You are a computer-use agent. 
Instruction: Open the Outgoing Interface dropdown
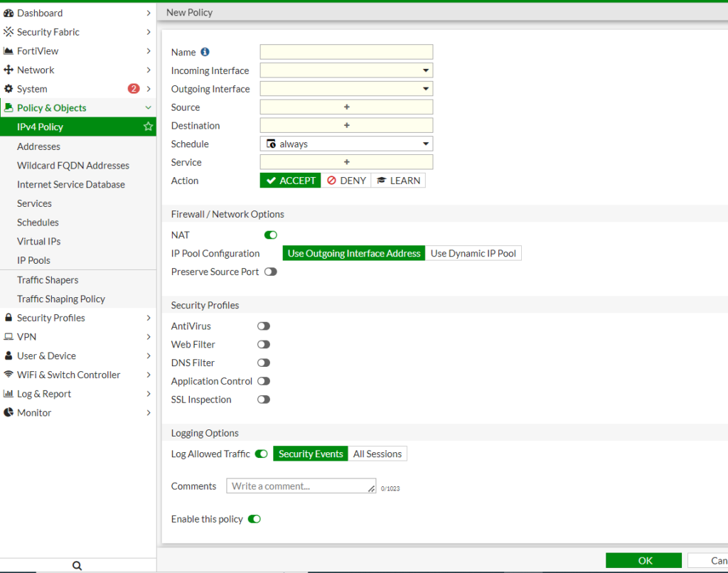click(x=346, y=89)
